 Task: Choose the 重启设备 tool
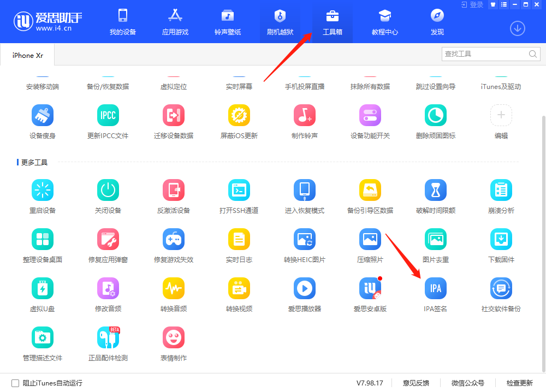(x=43, y=190)
